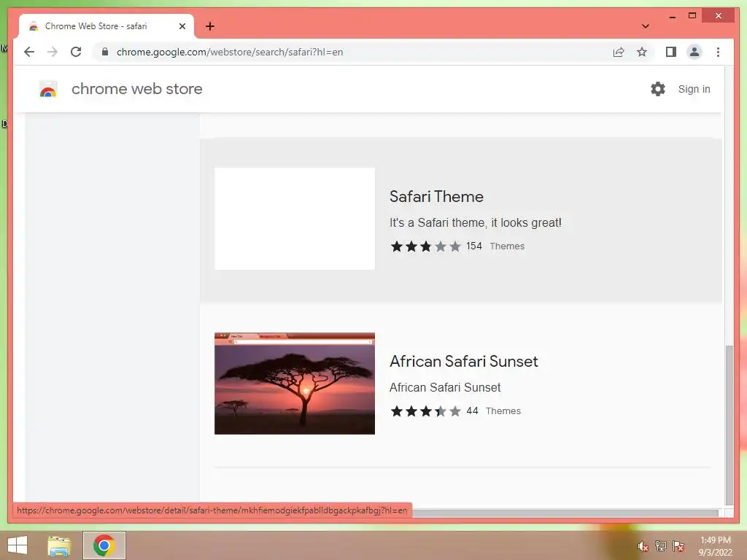Image resolution: width=747 pixels, height=560 pixels.
Task: Click the Chrome Web Store rainbow logo
Action: 47,89
